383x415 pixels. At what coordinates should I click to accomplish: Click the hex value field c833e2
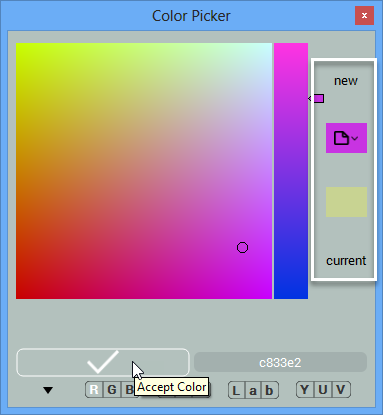coord(280,362)
